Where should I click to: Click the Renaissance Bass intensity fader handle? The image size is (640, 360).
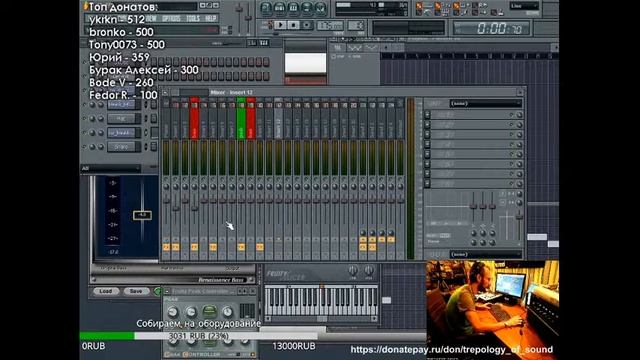(142, 215)
